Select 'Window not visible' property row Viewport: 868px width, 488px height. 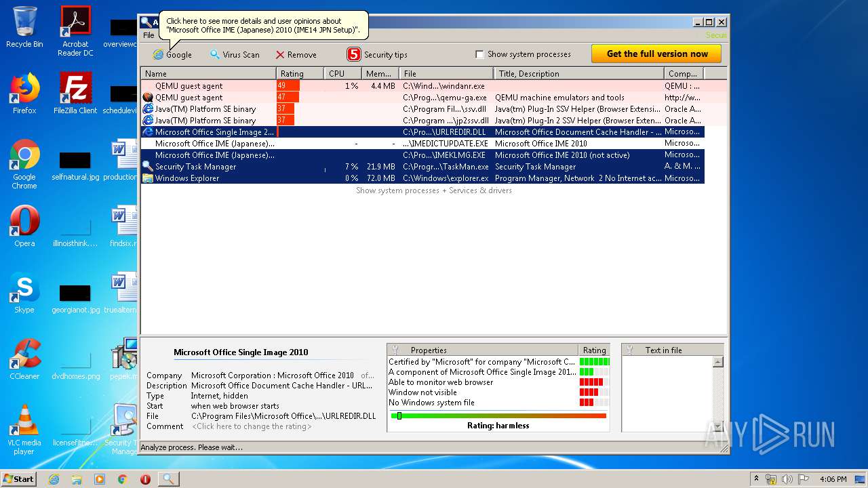[x=498, y=392]
